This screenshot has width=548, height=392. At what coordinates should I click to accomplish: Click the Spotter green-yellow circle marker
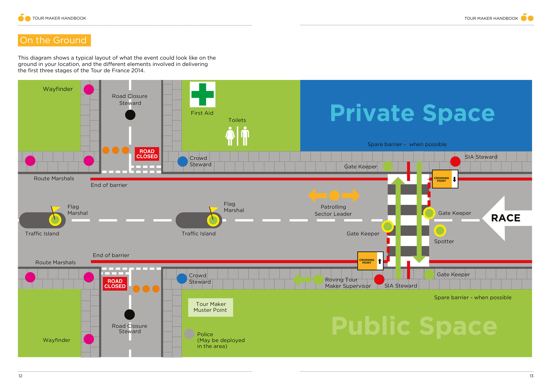click(x=440, y=231)
